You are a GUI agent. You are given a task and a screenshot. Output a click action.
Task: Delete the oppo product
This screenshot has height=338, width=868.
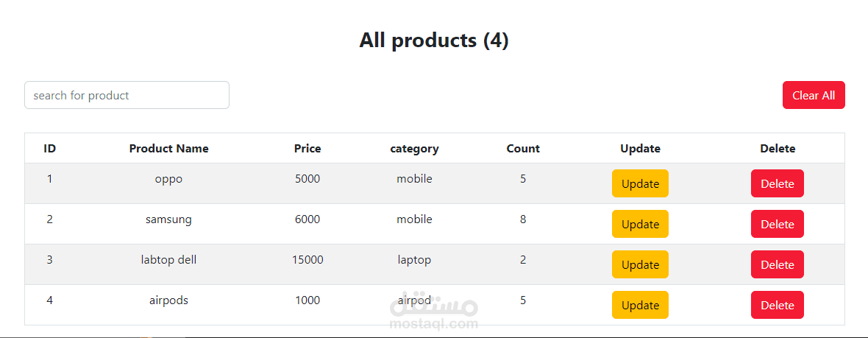[777, 183]
